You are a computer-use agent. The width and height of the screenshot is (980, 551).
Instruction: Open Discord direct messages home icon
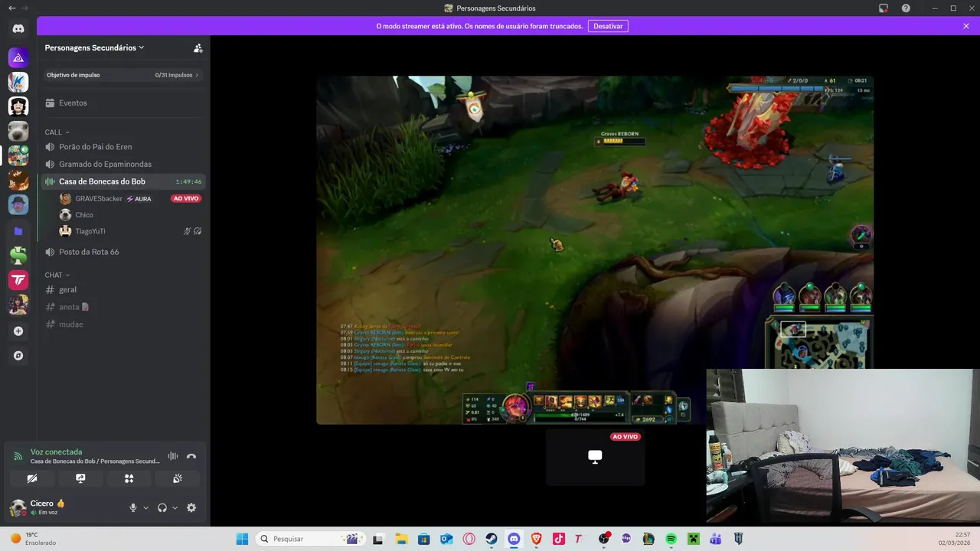(x=18, y=29)
